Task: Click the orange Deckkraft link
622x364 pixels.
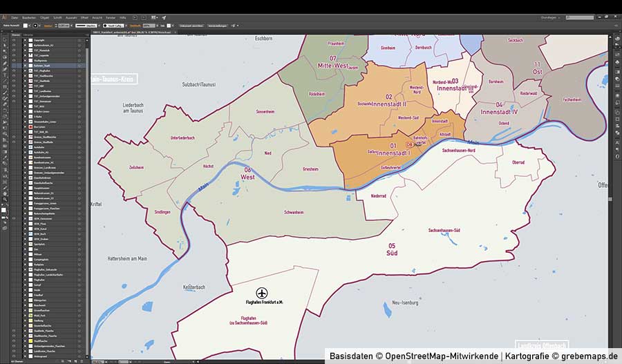Action: click(x=135, y=26)
